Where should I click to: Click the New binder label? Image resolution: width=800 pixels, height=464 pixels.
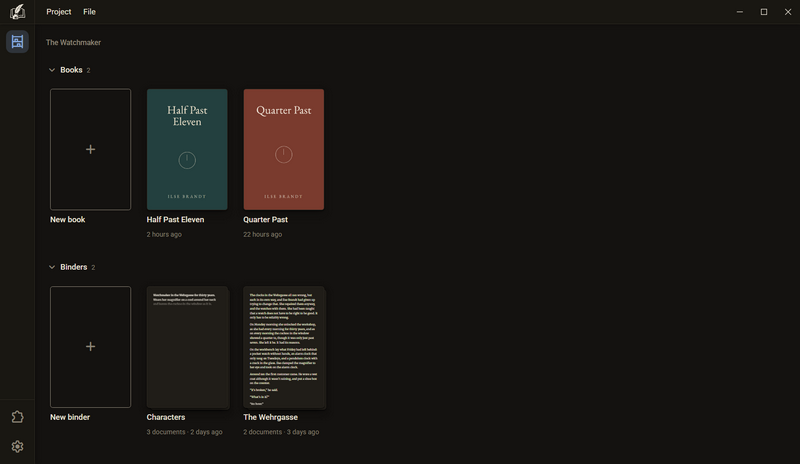point(70,417)
